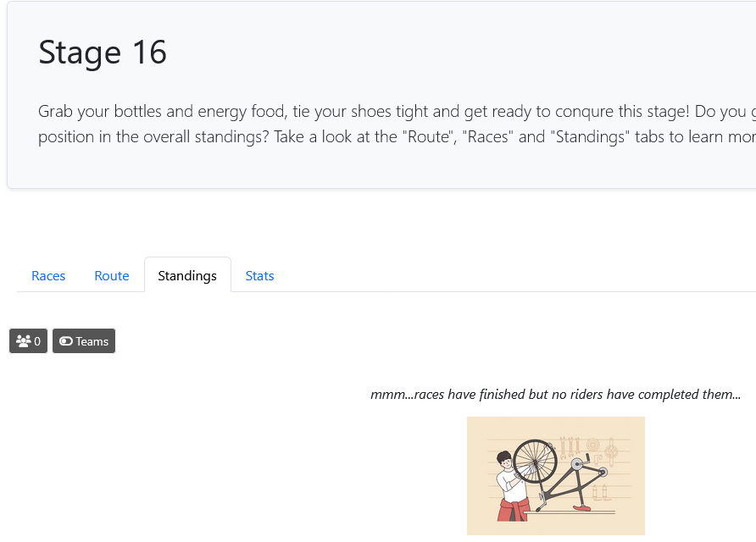This screenshot has width=756, height=542.
Task: Click the bicycle wheel in the illustration
Action: (x=536, y=461)
